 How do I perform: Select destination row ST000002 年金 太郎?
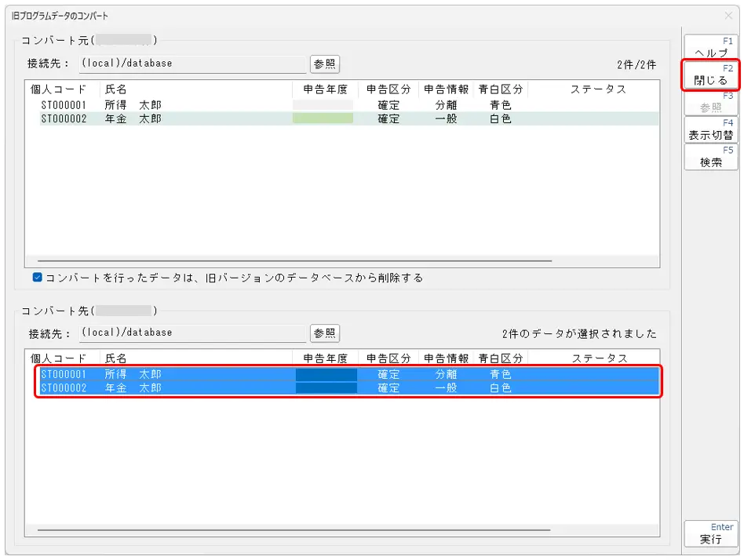(x=133, y=388)
